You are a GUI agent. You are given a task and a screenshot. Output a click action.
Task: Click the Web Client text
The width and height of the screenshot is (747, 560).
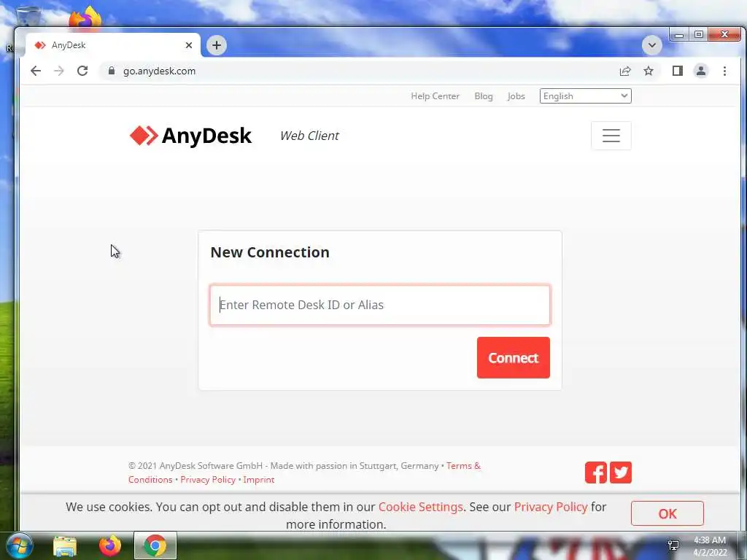tap(309, 136)
